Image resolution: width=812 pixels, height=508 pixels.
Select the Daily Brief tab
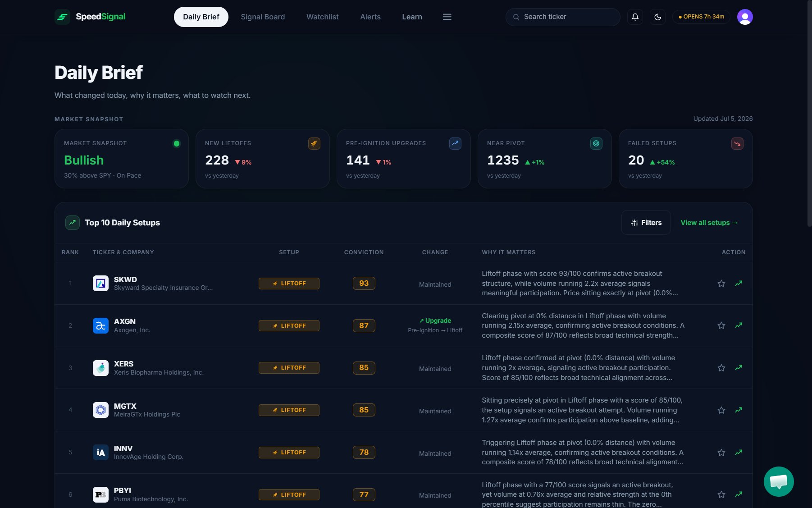point(201,17)
